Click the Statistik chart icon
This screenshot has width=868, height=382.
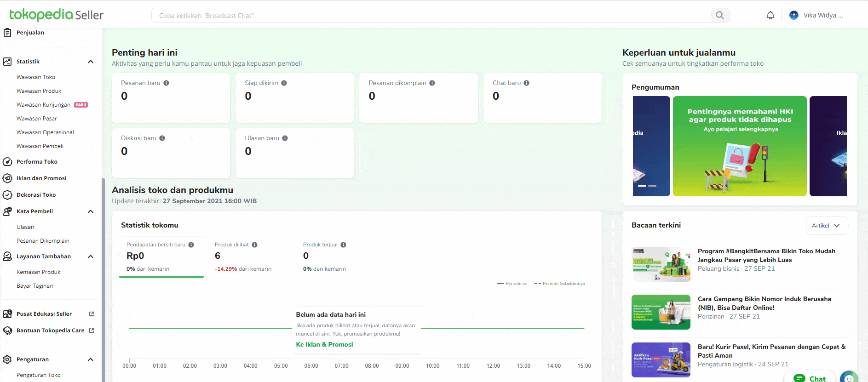(x=7, y=62)
